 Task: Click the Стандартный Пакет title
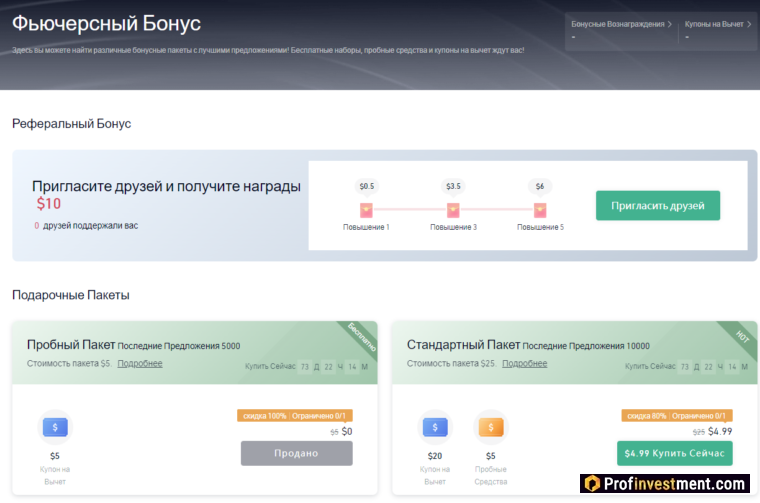click(x=463, y=345)
